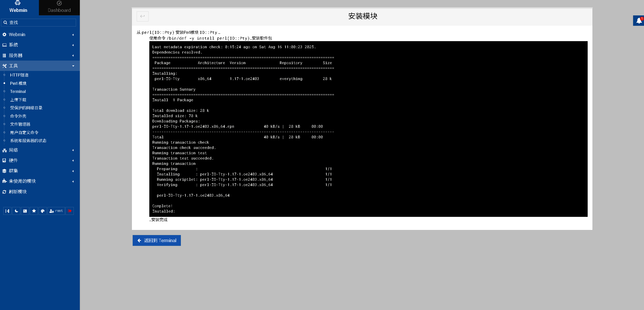Toggle night mode with the moon icon
This screenshot has height=310, width=644.
[16, 211]
